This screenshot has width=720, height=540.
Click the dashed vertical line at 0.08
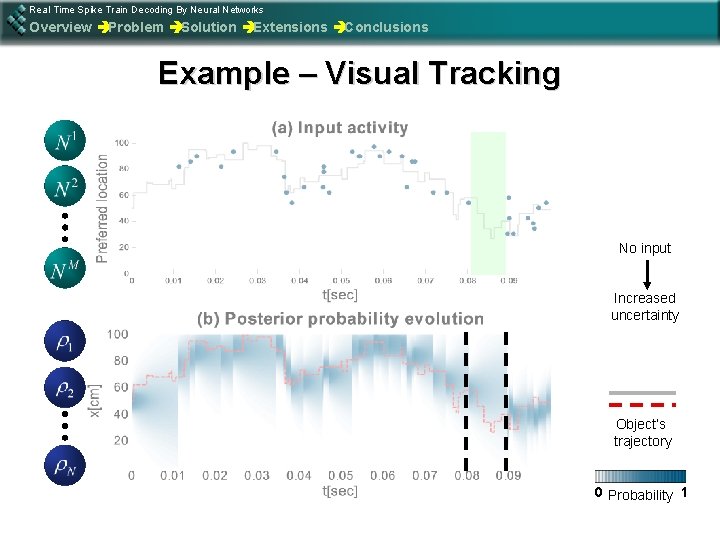point(466,401)
